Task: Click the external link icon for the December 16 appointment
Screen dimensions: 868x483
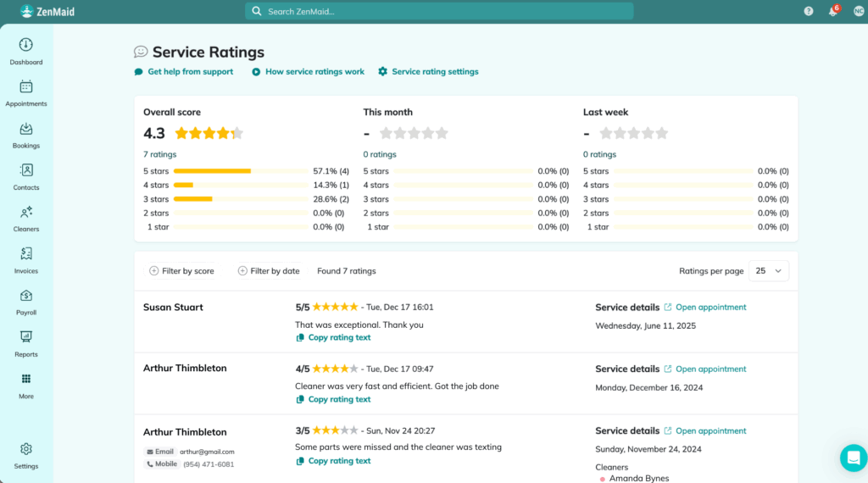Action: pos(668,369)
